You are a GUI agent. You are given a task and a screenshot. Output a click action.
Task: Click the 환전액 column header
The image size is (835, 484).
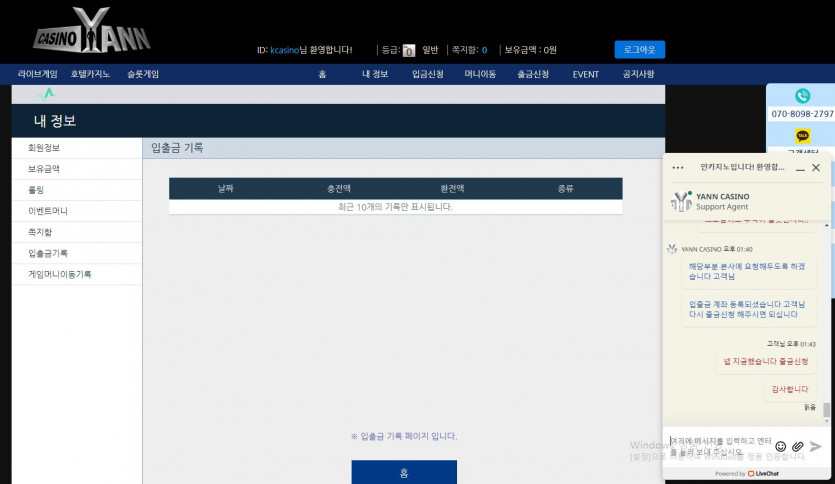tap(452, 188)
